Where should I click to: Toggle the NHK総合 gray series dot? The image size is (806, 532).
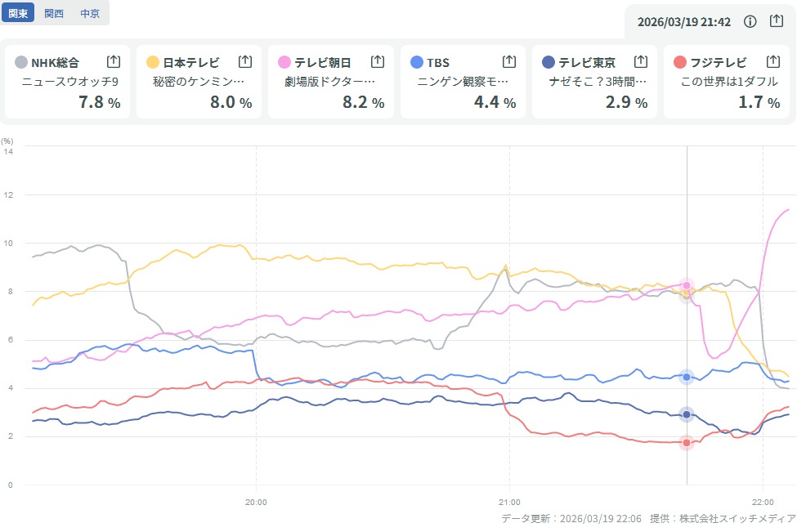pos(21,62)
